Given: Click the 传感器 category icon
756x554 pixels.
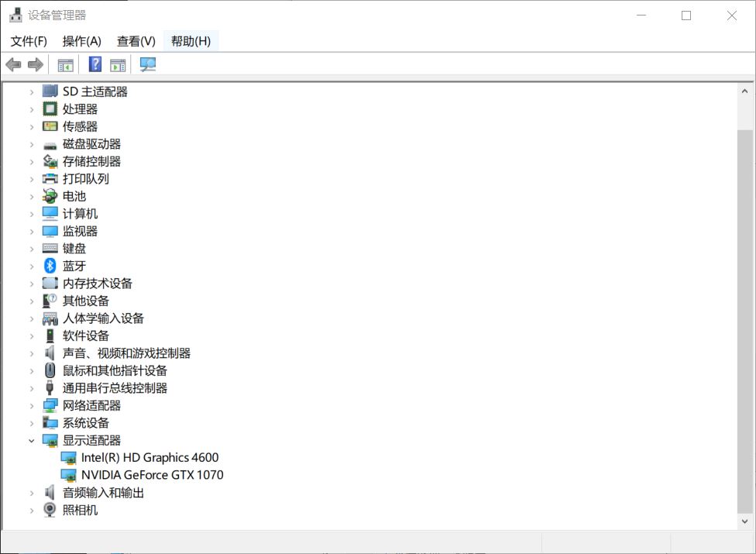Looking at the screenshot, I should [x=50, y=126].
